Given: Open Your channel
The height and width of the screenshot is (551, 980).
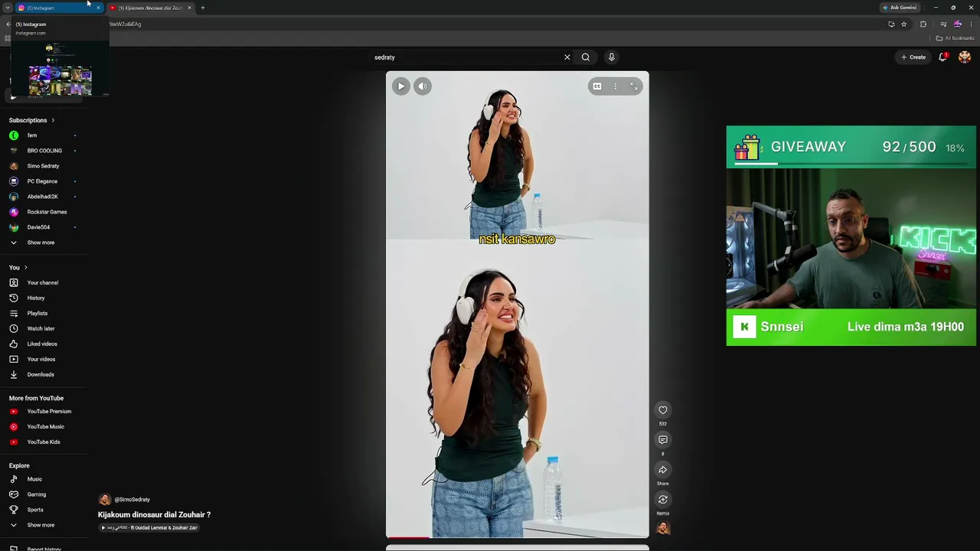Looking at the screenshot, I should click(x=44, y=283).
